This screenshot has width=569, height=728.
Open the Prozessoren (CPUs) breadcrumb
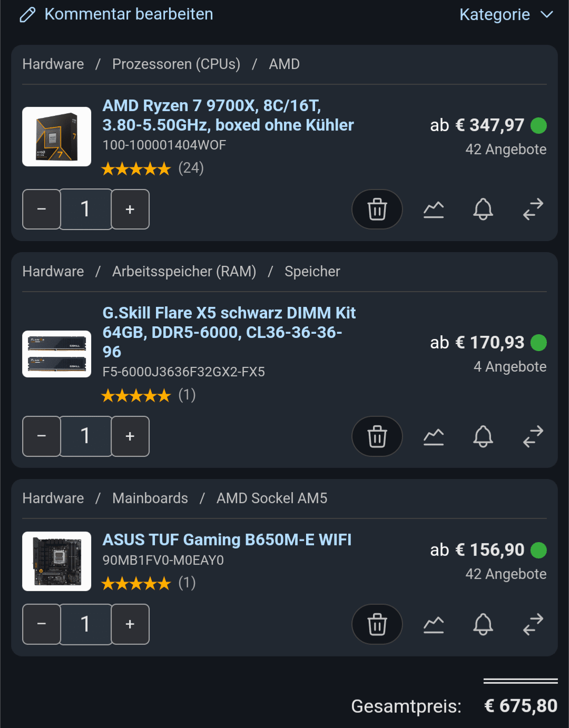[176, 64]
